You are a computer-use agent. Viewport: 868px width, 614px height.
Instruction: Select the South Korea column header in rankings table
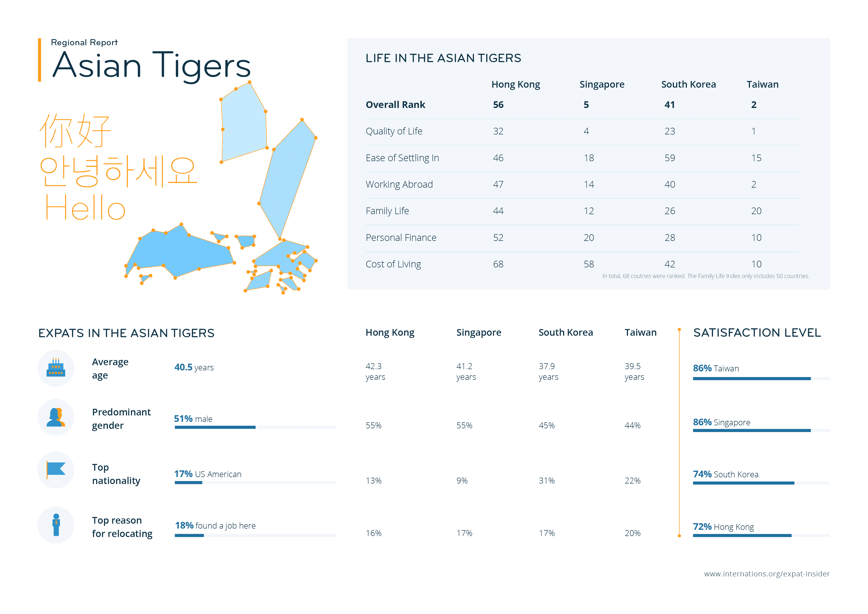click(688, 84)
